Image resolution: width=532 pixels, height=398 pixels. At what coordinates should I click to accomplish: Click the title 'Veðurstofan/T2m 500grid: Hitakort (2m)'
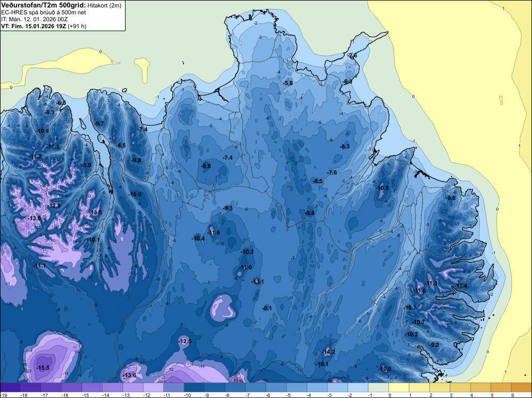click(x=61, y=5)
